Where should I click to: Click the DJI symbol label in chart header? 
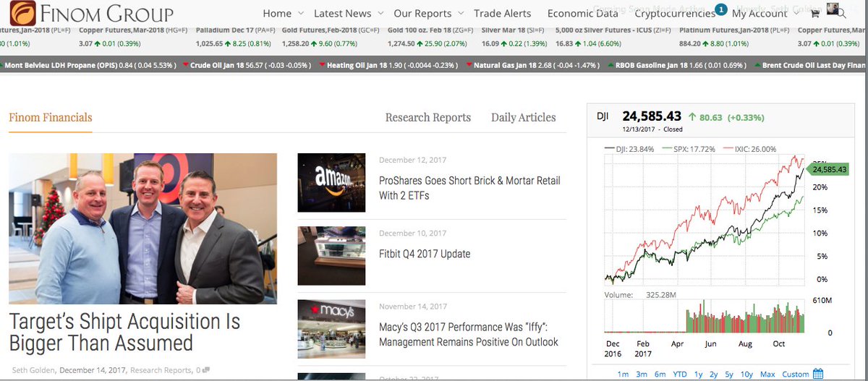pyautogui.click(x=603, y=116)
